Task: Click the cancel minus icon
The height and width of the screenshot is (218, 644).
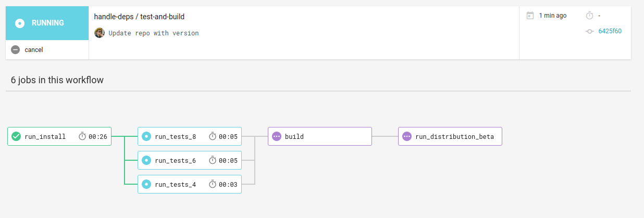Action: click(16, 50)
